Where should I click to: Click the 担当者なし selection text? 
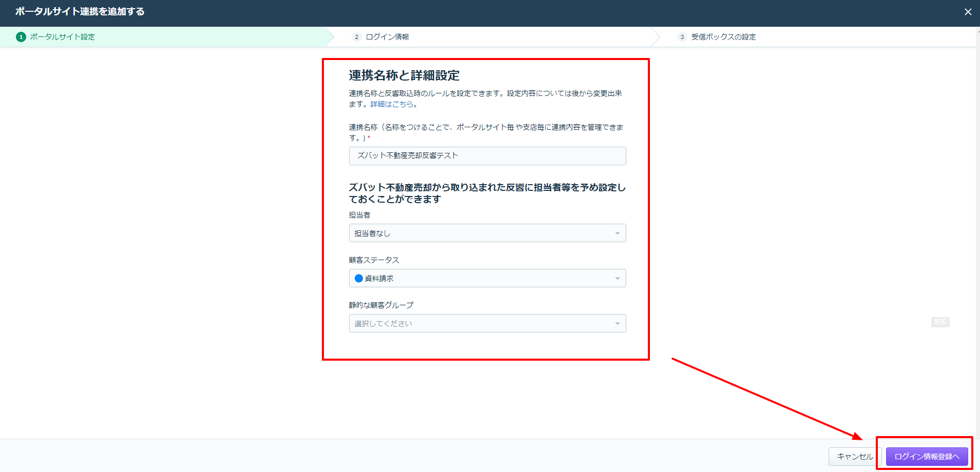pyautogui.click(x=372, y=233)
